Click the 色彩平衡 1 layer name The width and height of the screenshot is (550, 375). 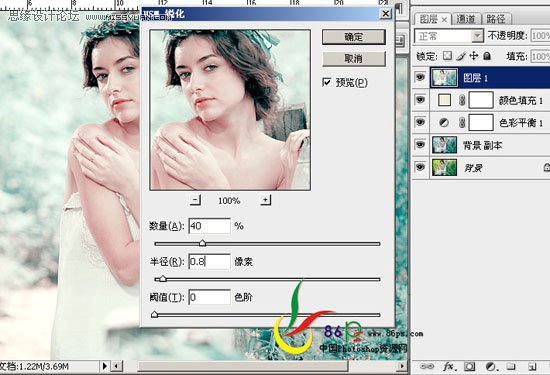[x=521, y=122]
